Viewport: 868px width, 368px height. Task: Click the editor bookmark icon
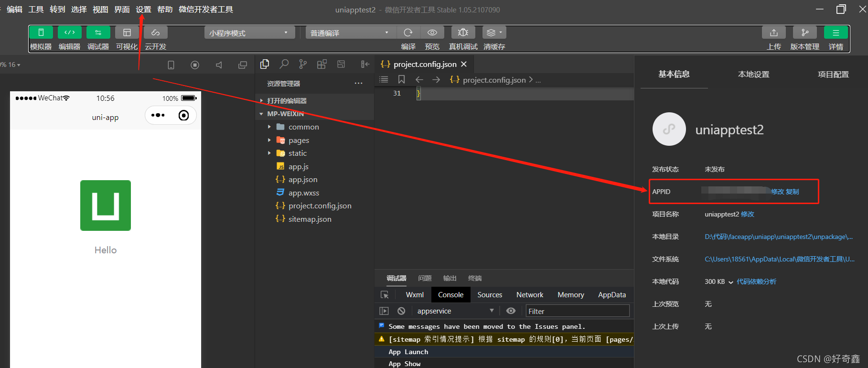[x=401, y=80]
